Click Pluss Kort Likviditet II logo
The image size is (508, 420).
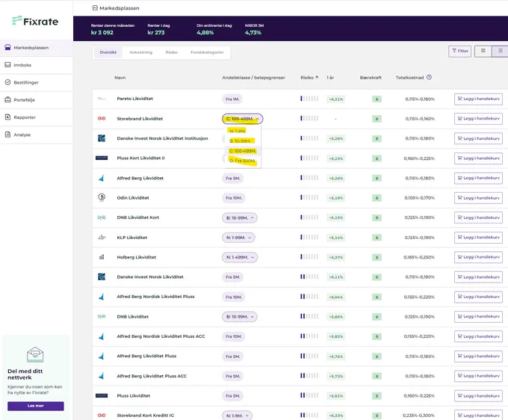[102, 158]
